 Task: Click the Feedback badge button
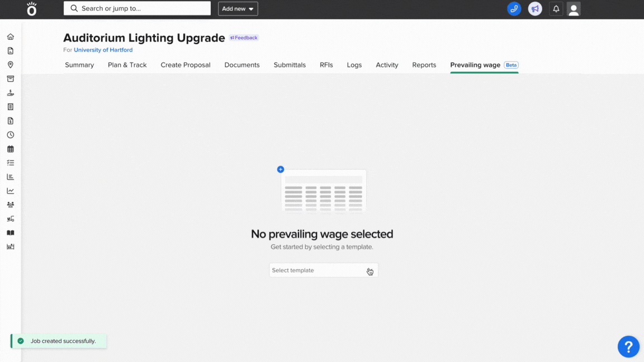(244, 38)
